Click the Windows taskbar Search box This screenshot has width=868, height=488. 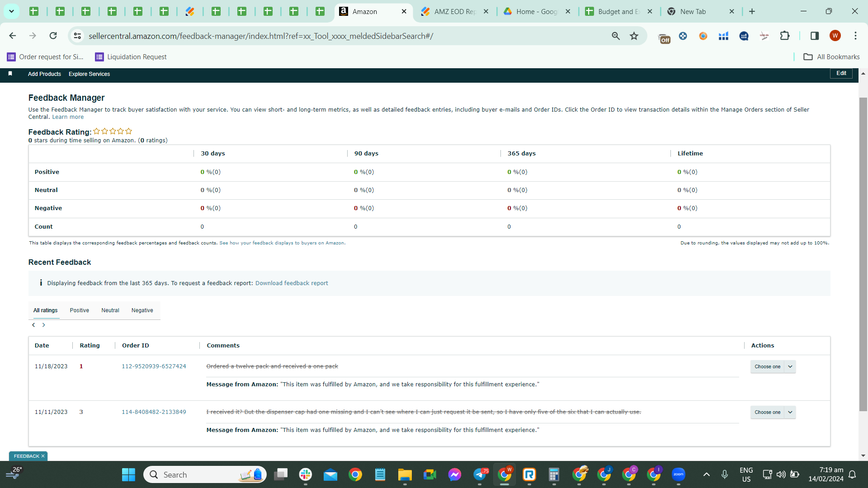tap(205, 474)
